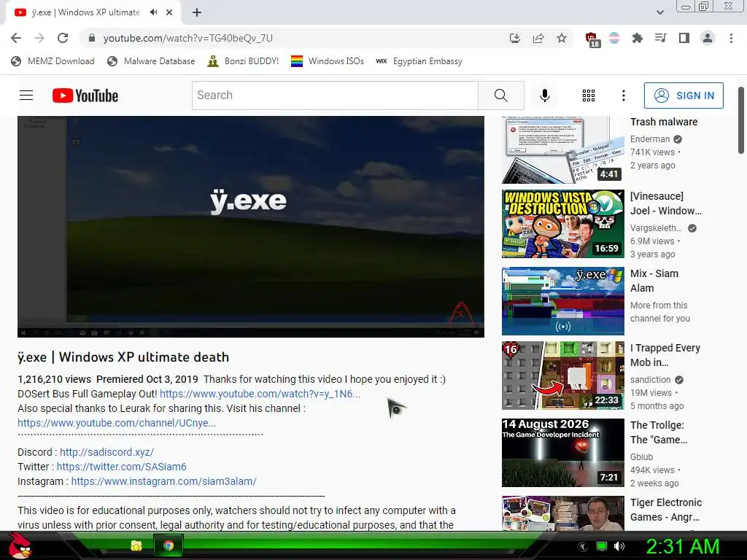Open the tray volume speaker icon

pyautogui.click(x=619, y=546)
